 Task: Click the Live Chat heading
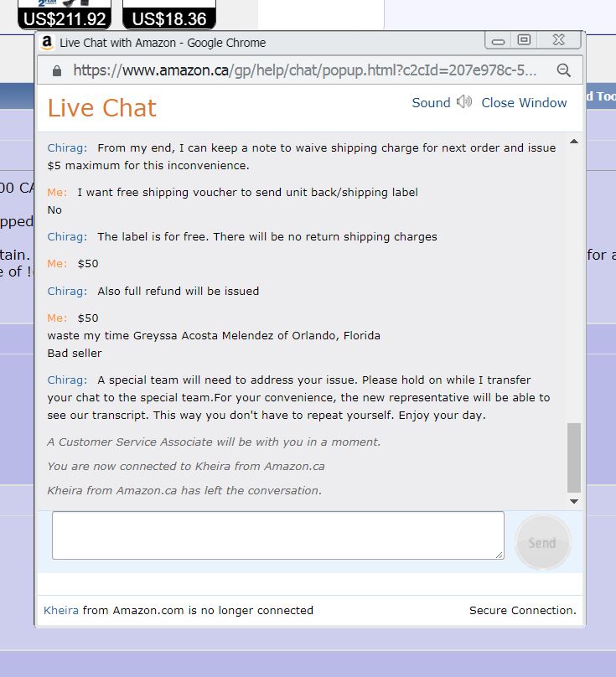coord(102,107)
